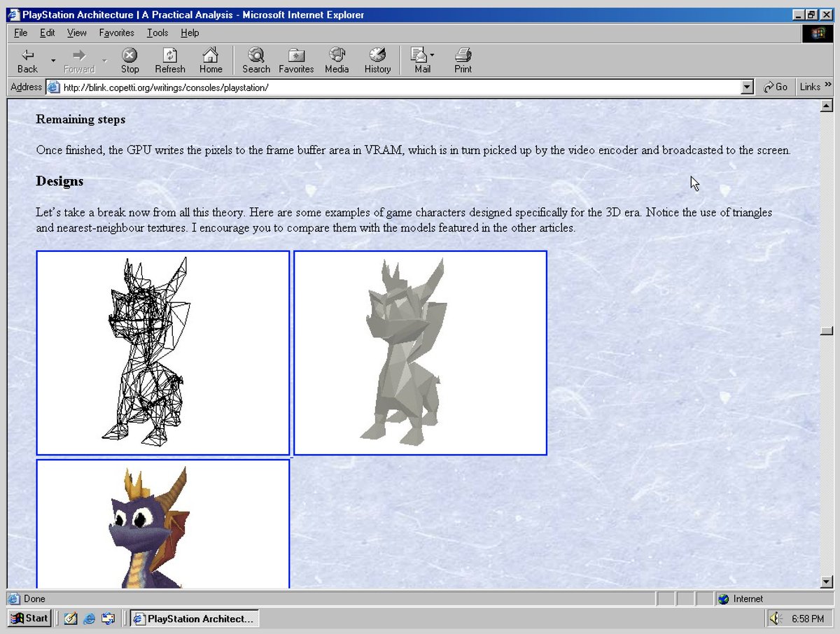Expand the Links toolbar chevron
Image resolution: width=840 pixels, height=634 pixels.
(829, 86)
